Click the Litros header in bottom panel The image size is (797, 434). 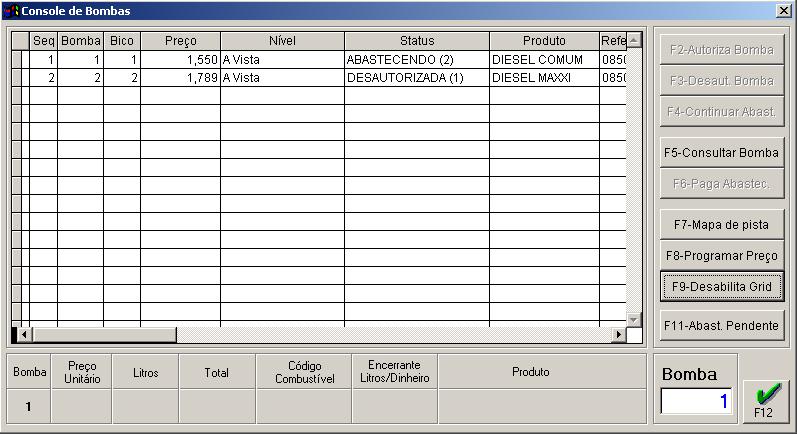[x=145, y=372]
